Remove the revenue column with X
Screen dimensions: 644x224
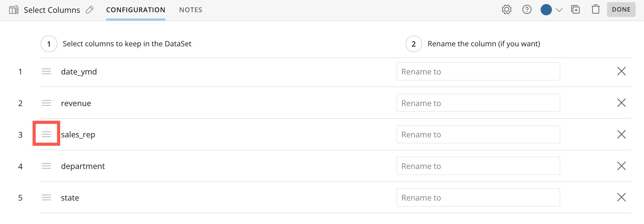click(x=621, y=103)
